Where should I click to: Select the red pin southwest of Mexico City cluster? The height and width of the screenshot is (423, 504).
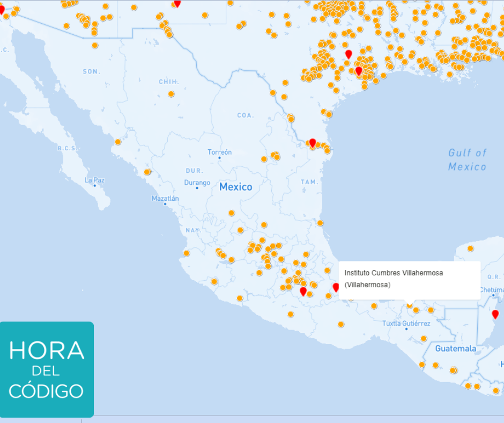pos(303,291)
